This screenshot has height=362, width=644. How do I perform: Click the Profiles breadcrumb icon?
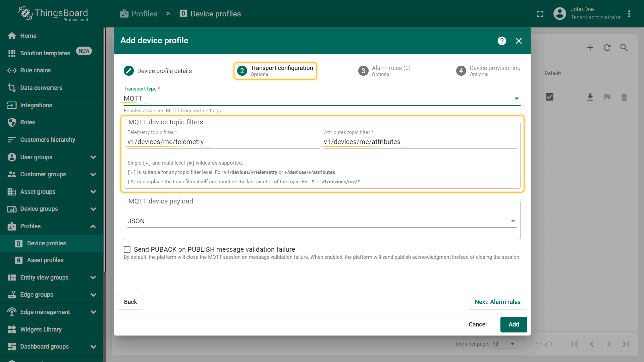click(x=124, y=14)
